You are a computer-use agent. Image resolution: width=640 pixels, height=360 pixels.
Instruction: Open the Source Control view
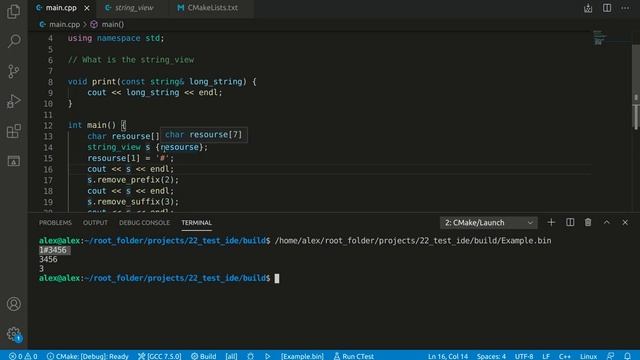pos(13,71)
